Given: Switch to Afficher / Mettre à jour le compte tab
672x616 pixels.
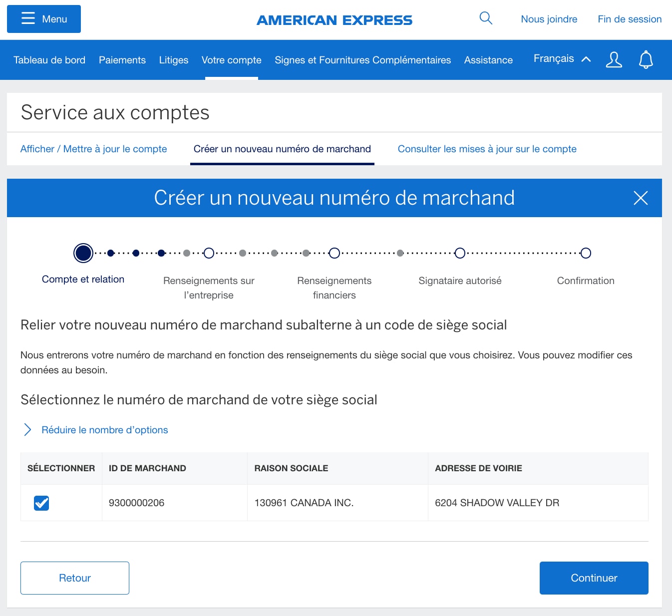Looking at the screenshot, I should (93, 149).
